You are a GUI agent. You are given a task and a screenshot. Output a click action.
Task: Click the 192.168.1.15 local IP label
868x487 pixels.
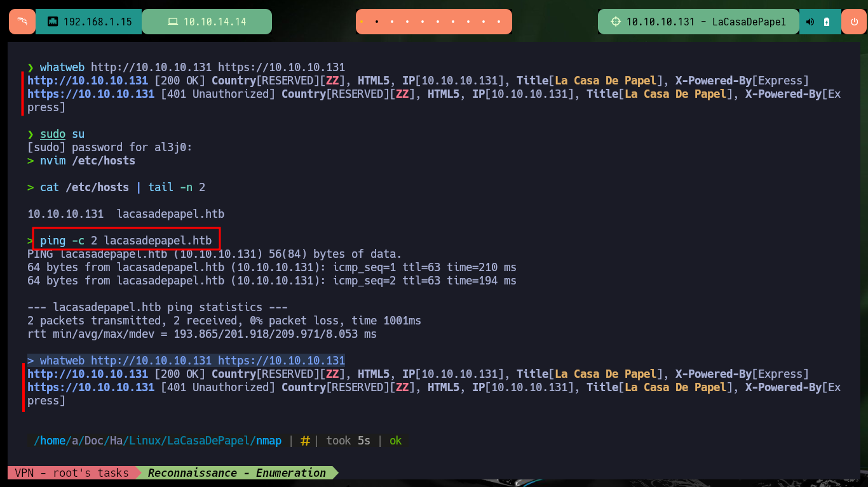(98, 22)
